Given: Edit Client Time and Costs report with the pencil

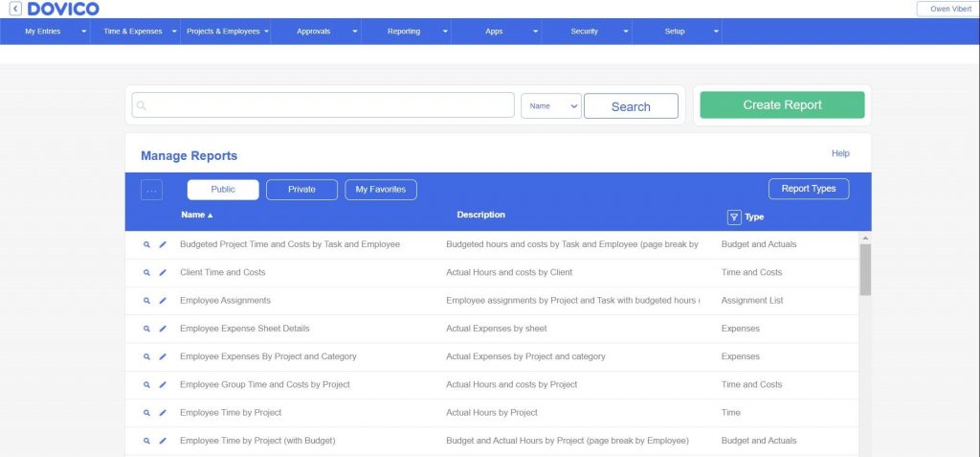Looking at the screenshot, I should pyautogui.click(x=163, y=273).
